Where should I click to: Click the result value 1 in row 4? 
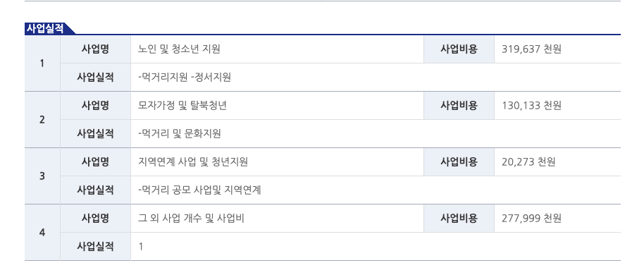point(141,247)
